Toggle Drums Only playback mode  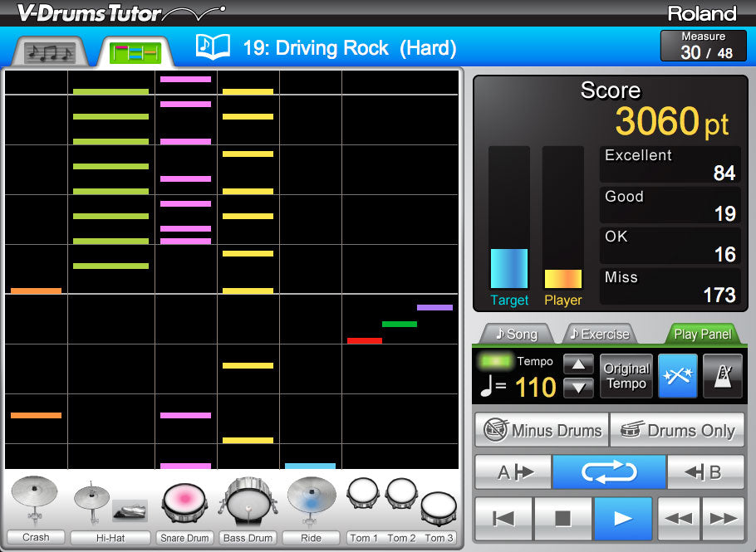(677, 430)
